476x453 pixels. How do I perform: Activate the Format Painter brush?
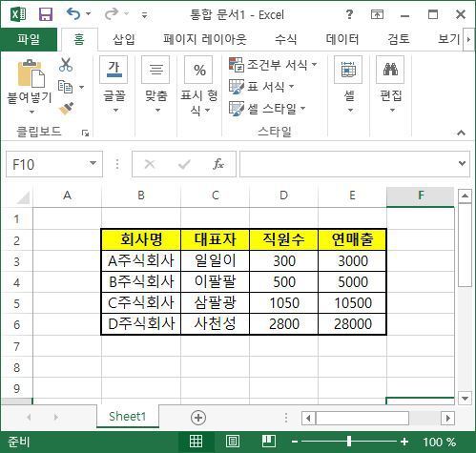point(66,109)
